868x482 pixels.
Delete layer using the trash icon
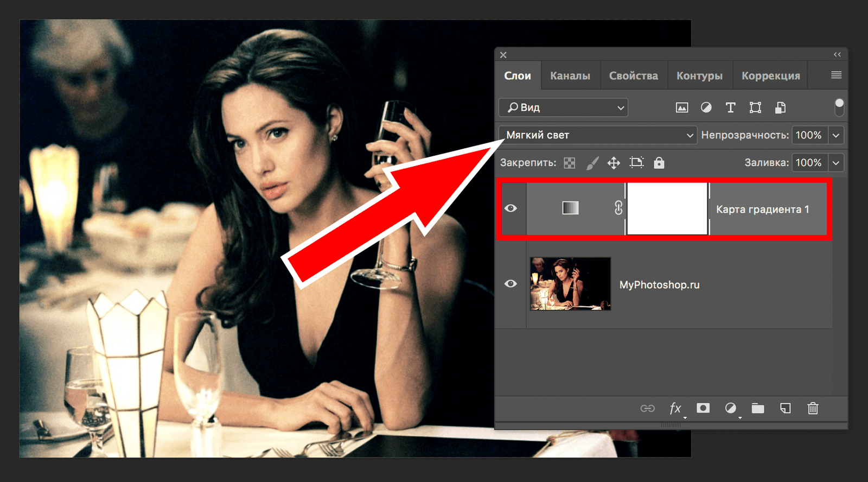[813, 408]
